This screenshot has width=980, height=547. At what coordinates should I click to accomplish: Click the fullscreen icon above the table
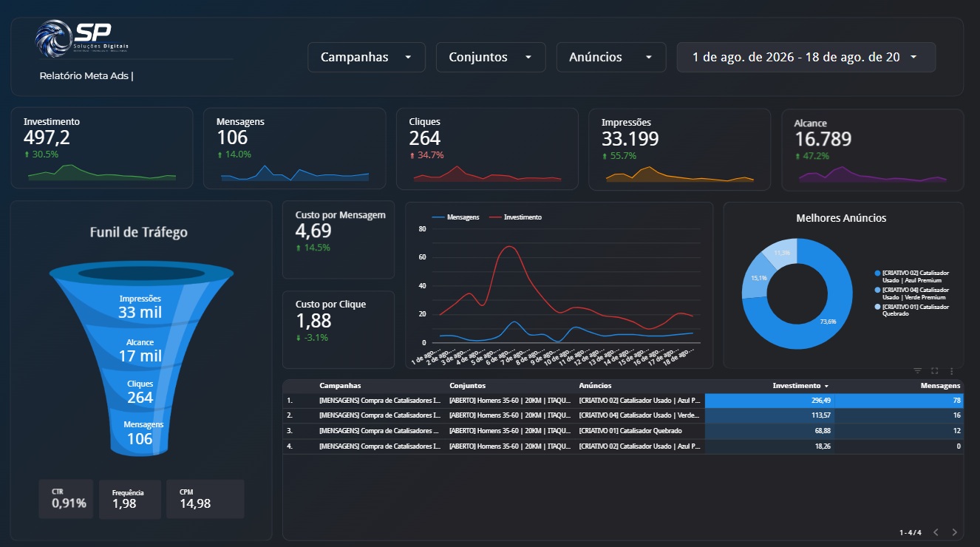click(x=935, y=371)
